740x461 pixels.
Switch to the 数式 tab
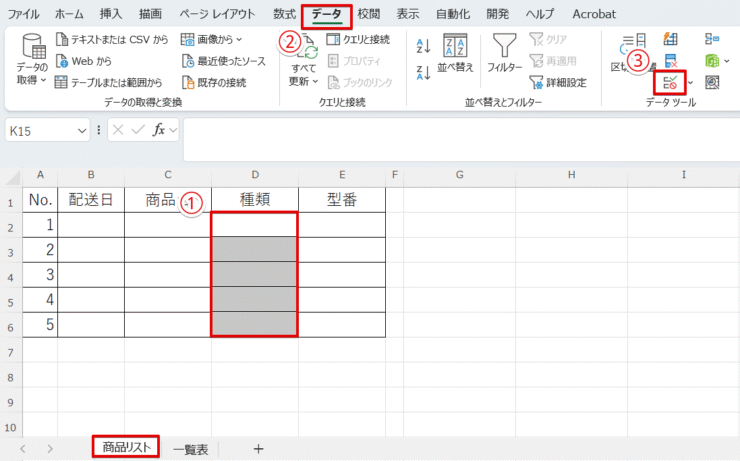point(285,14)
